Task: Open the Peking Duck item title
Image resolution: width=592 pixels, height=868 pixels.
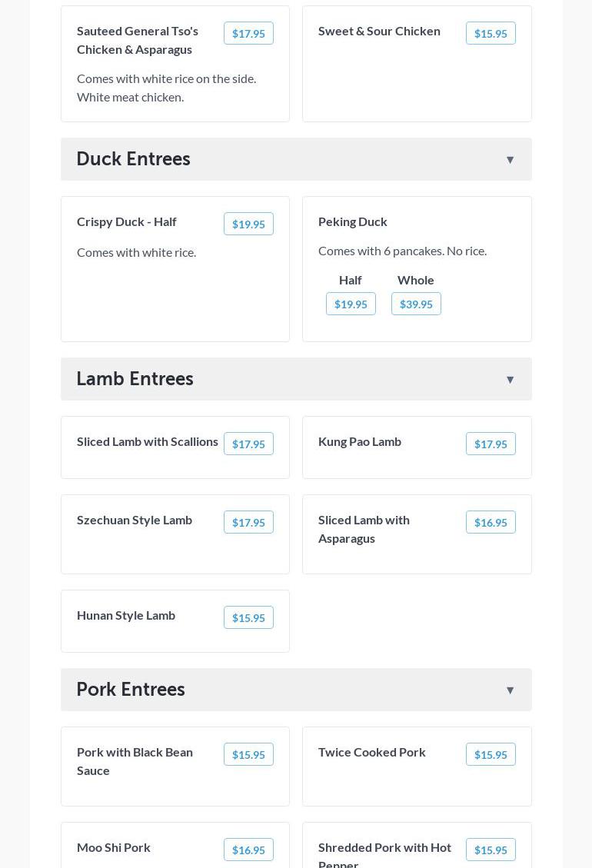Action: click(x=353, y=221)
